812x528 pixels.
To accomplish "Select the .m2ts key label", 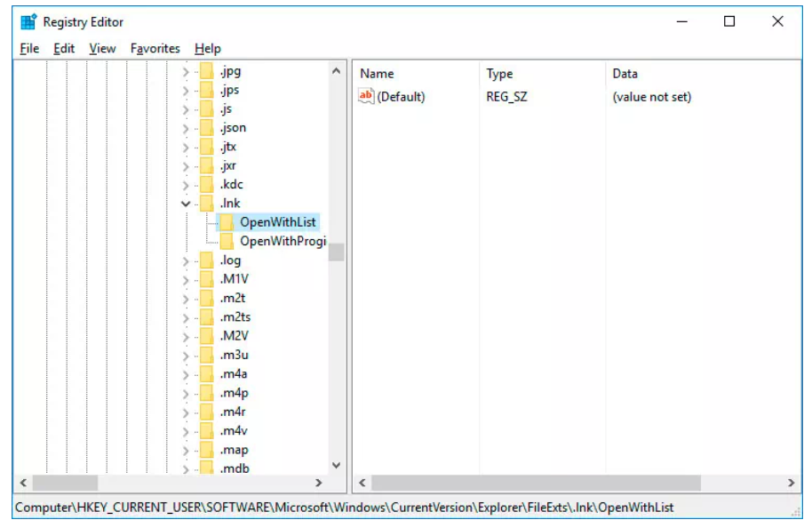I will click(x=235, y=317).
